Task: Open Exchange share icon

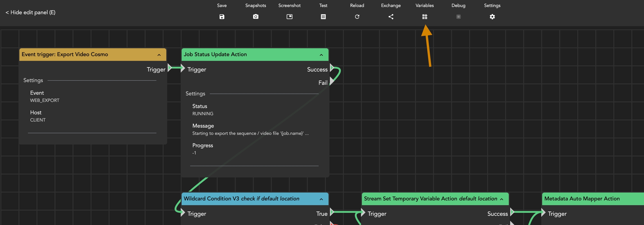Action: pyautogui.click(x=391, y=17)
